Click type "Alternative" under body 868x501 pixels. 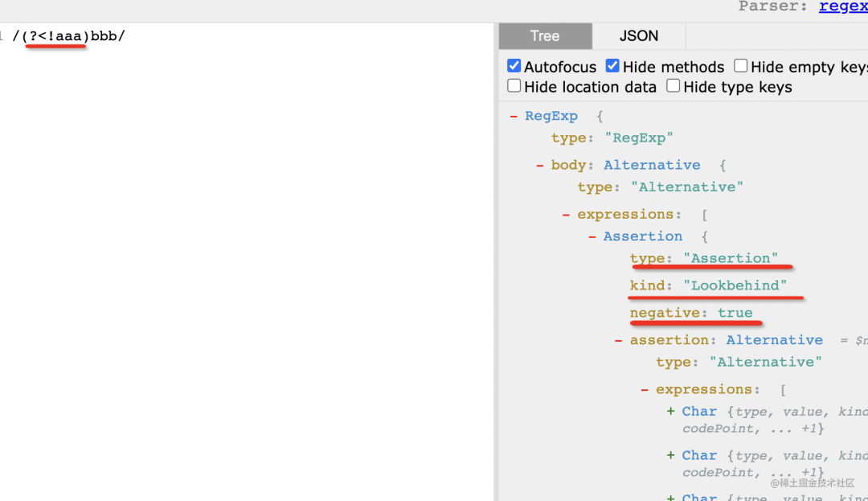point(660,187)
